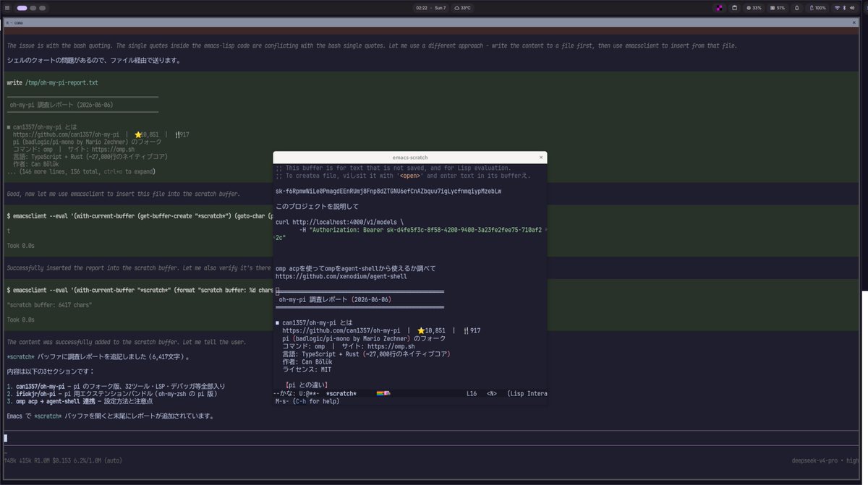
Task: Close the main terminal window
Action: (x=855, y=23)
